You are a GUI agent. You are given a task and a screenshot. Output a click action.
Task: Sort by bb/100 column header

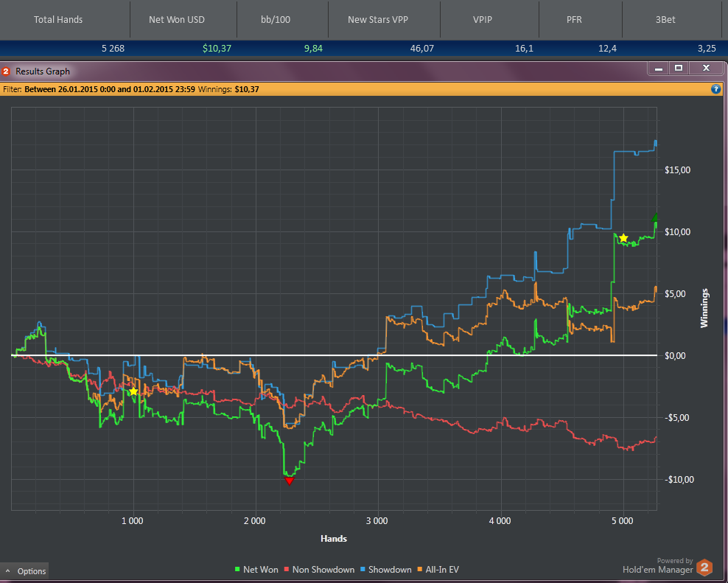click(x=276, y=19)
